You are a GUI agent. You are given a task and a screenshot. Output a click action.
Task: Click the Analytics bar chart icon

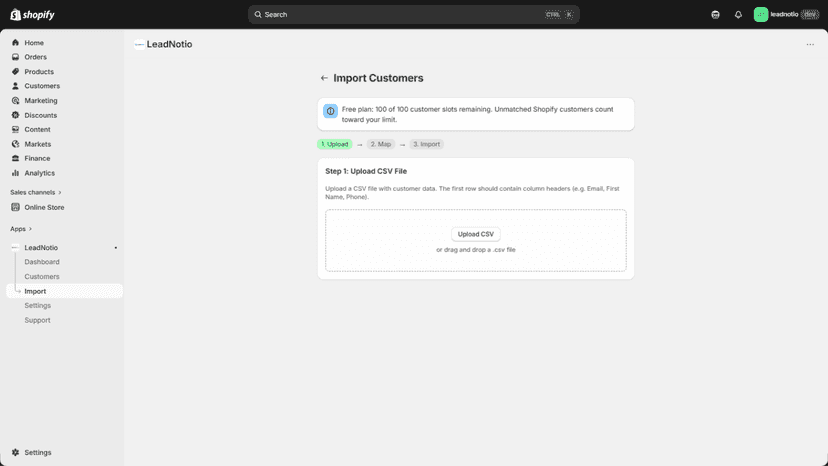point(15,173)
